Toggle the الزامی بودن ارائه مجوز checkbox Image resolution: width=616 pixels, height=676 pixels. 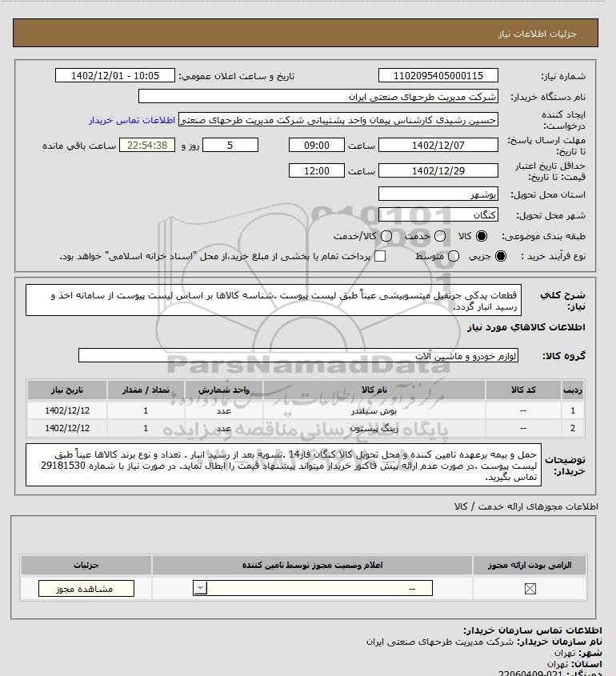pyautogui.click(x=530, y=589)
